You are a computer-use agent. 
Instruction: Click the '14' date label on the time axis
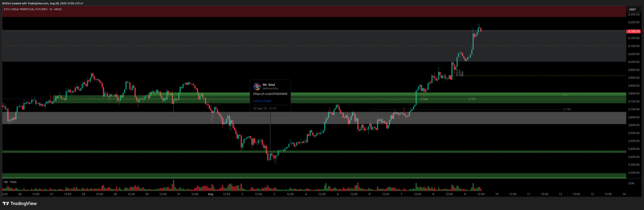(624, 194)
